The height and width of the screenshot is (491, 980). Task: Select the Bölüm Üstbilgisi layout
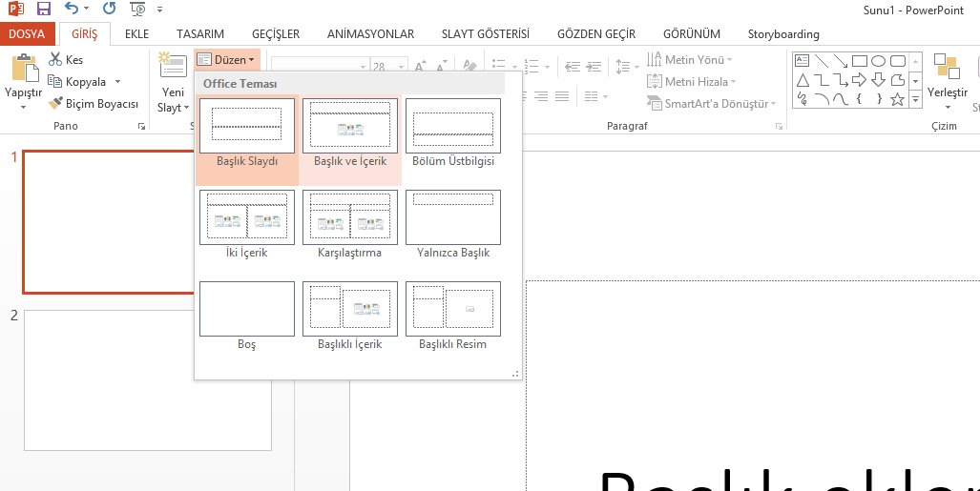453,133
